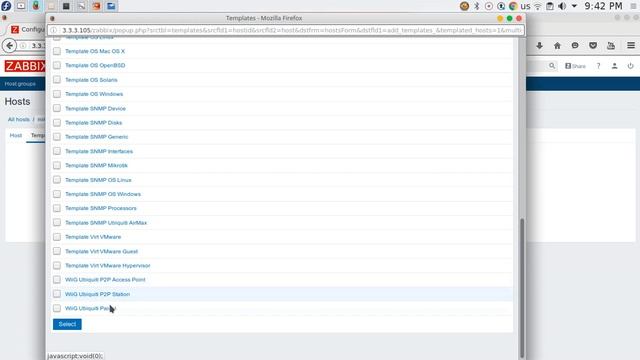Check Template OS Mac OS X checkbox

[57, 51]
